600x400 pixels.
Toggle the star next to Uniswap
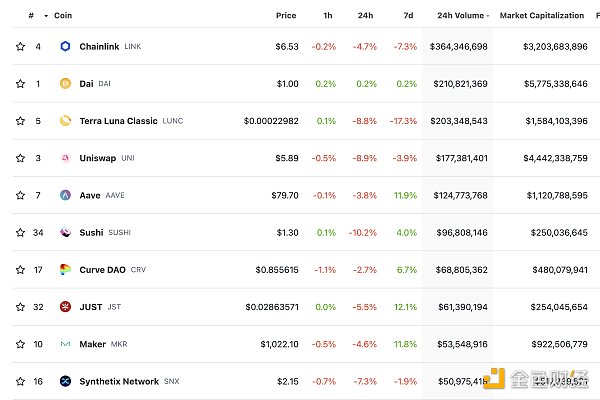click(x=19, y=158)
